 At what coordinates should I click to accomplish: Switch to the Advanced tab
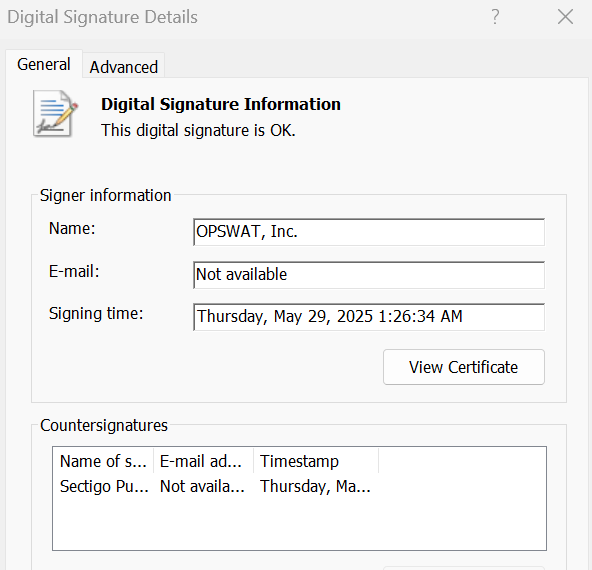tap(123, 67)
